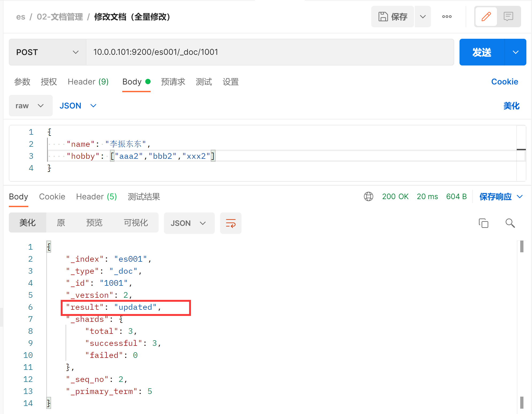The image size is (532, 414).
Task: Click the save 保存 button
Action: click(x=392, y=17)
